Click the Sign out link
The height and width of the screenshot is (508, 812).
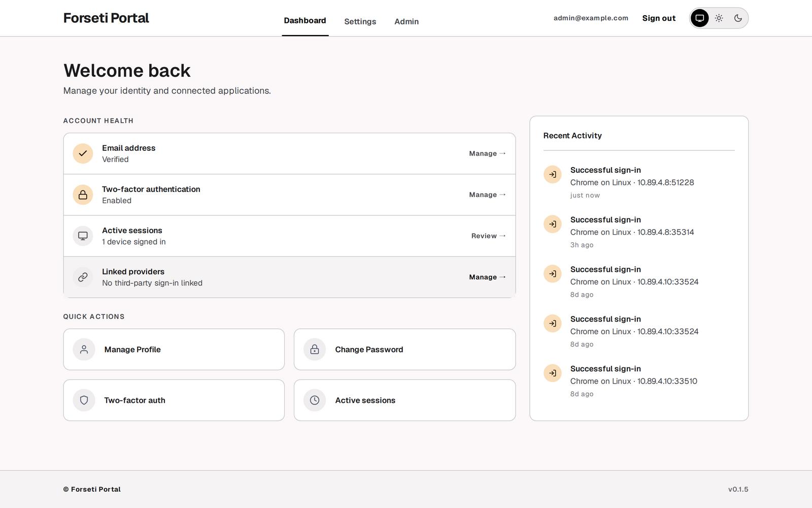(x=659, y=18)
